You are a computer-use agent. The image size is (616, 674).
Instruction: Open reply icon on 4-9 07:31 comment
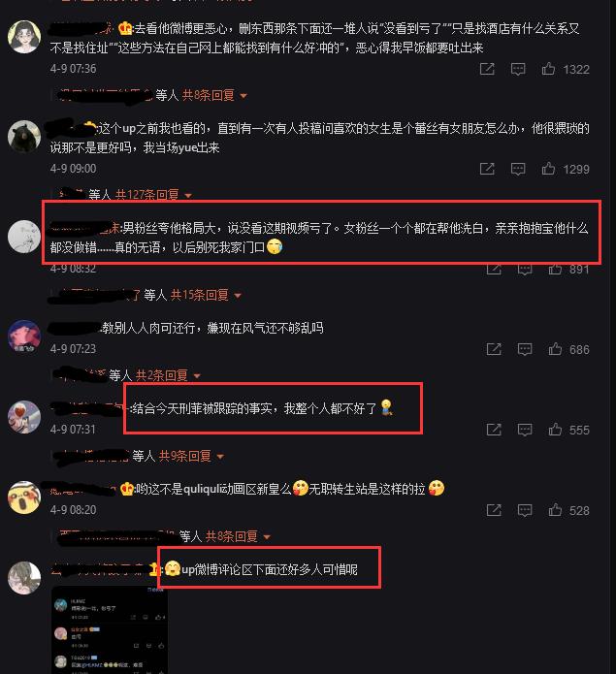(525, 430)
